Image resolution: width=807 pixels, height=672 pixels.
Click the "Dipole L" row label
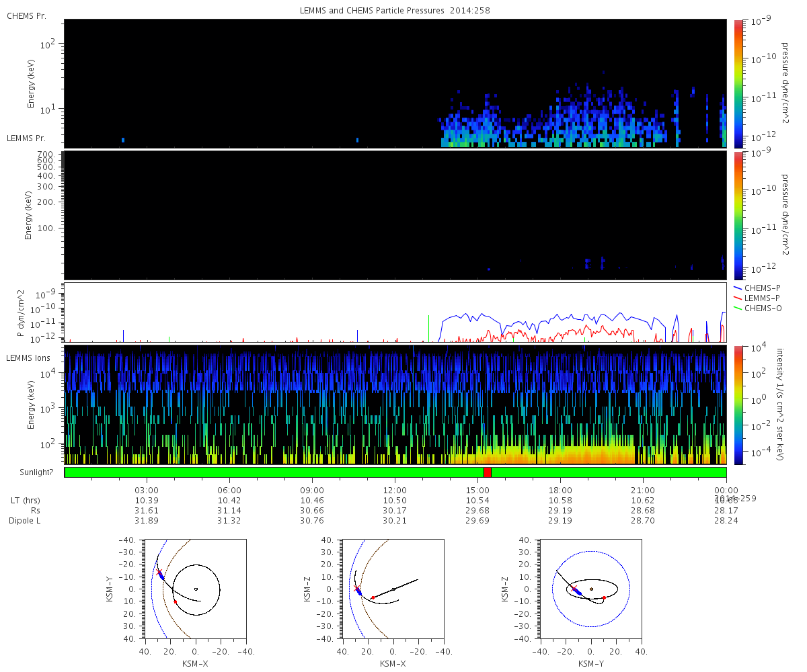(x=26, y=521)
